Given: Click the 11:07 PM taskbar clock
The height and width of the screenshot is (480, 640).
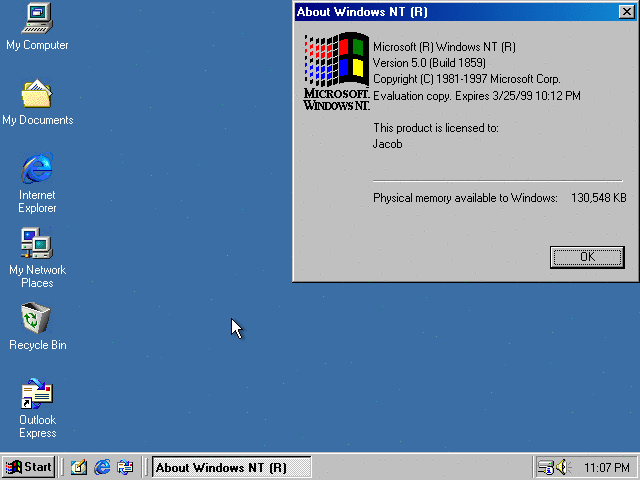Looking at the screenshot, I should (x=607, y=467).
